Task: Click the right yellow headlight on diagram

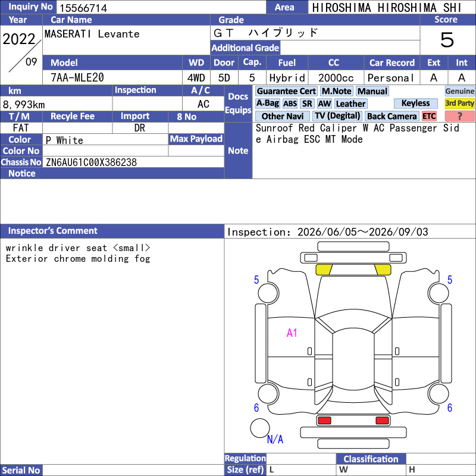Action: [x=383, y=270]
